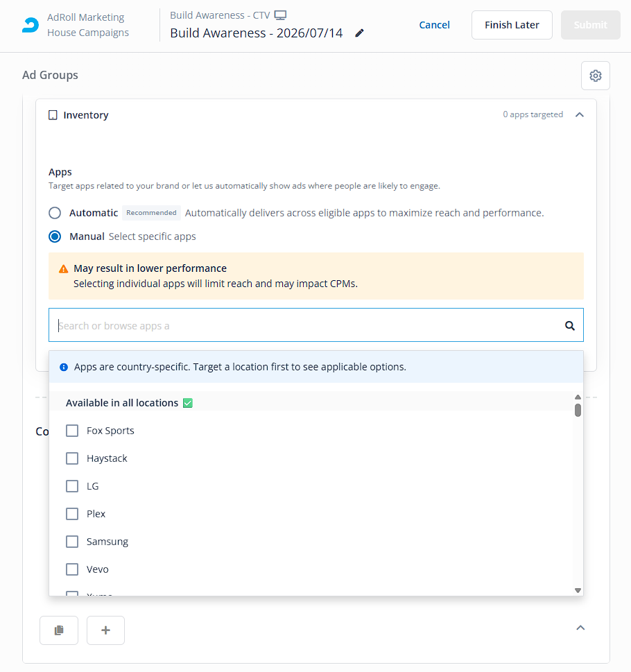
Task: Click the search magnifier icon
Action: click(570, 326)
